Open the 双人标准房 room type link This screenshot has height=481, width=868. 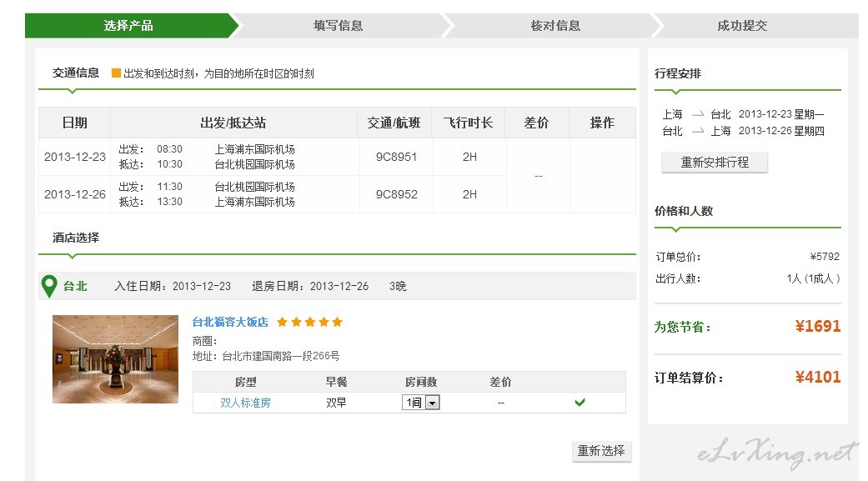(245, 403)
